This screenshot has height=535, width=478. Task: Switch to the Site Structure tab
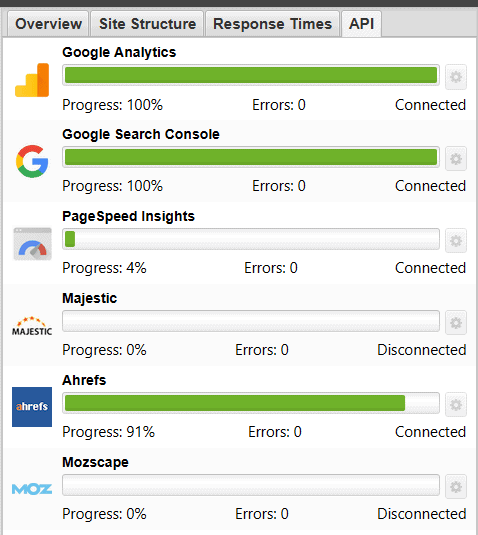147,24
